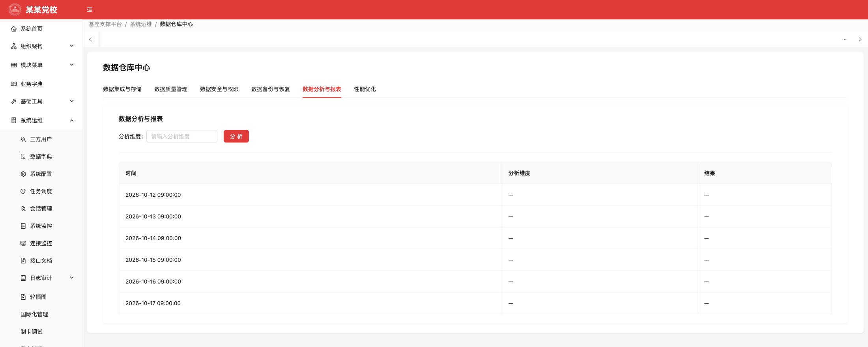Open the 性能优化 tab
The width and height of the screenshot is (868, 347).
(365, 89)
